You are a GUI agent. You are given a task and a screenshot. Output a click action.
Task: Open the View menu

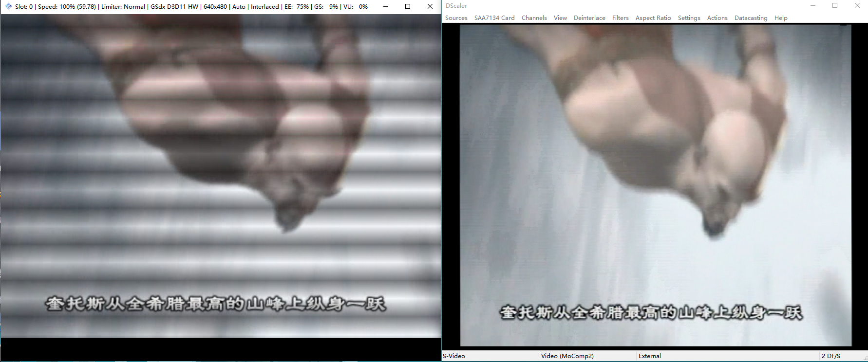560,18
